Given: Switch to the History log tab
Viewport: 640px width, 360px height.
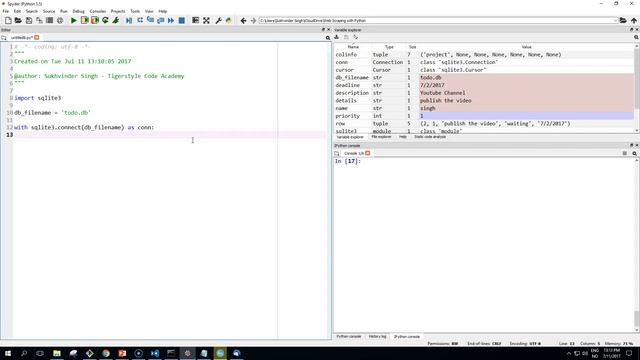Looking at the screenshot, I should tap(377, 337).
